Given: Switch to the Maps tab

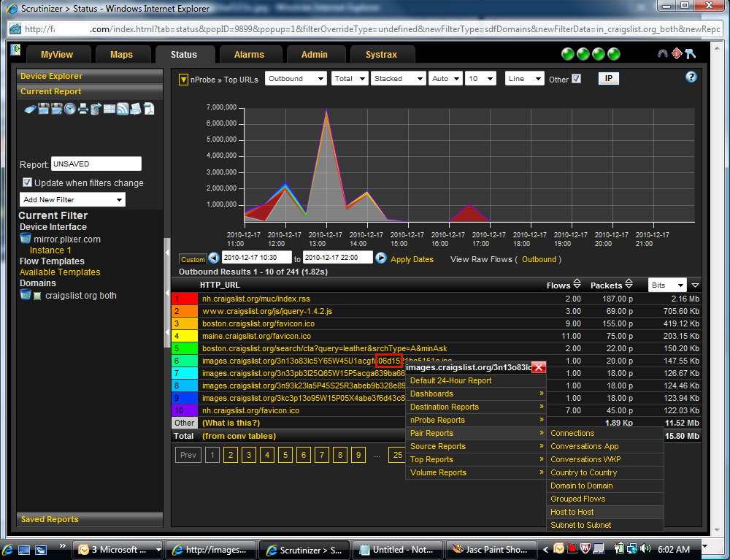Looking at the screenshot, I should pos(121,55).
